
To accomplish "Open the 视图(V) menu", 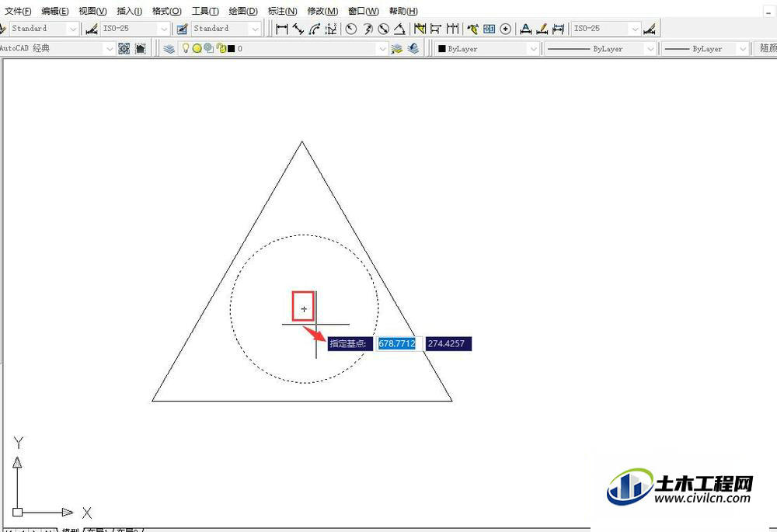I will 92,11.
